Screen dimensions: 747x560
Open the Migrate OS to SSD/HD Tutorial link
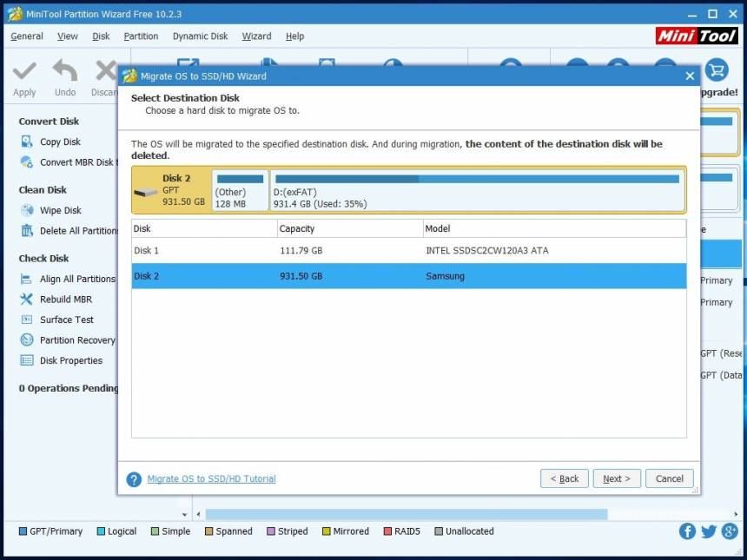pyautogui.click(x=211, y=478)
